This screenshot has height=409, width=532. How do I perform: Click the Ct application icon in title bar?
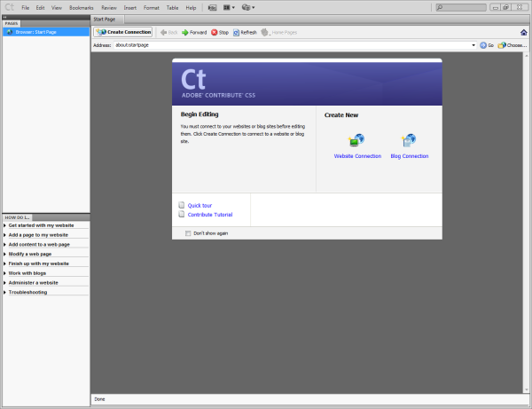point(10,7)
